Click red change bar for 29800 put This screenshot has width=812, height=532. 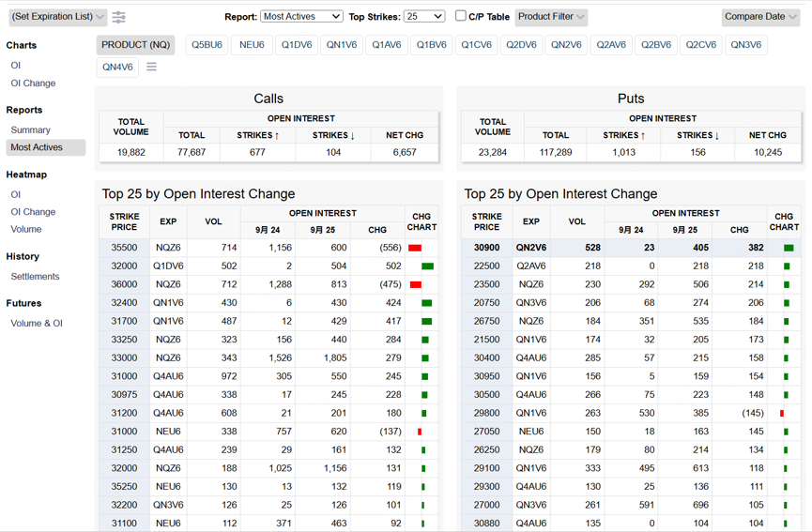(x=782, y=414)
